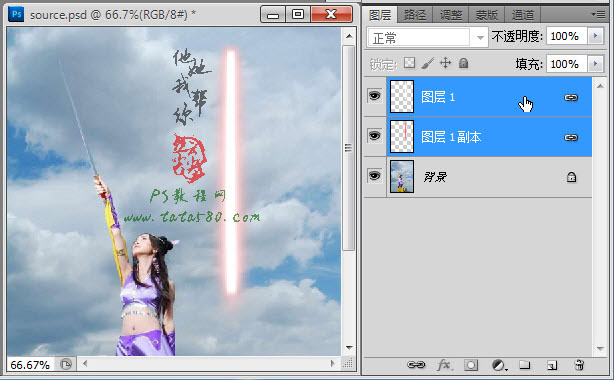Switch to the 图层 tab
Viewport: 614px width, 380px height.
[380, 15]
